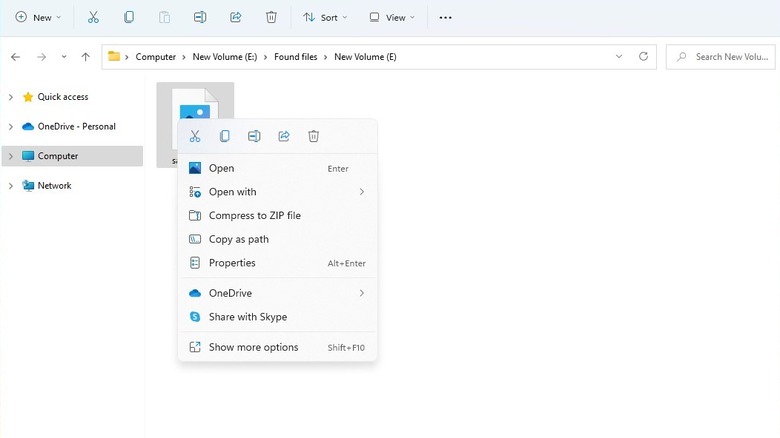Refresh the current folder view
The height and width of the screenshot is (438, 780).
643,57
